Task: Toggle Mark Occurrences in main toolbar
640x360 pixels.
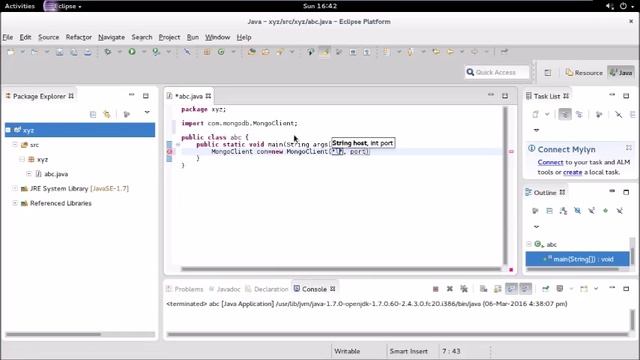Action: click(324, 52)
